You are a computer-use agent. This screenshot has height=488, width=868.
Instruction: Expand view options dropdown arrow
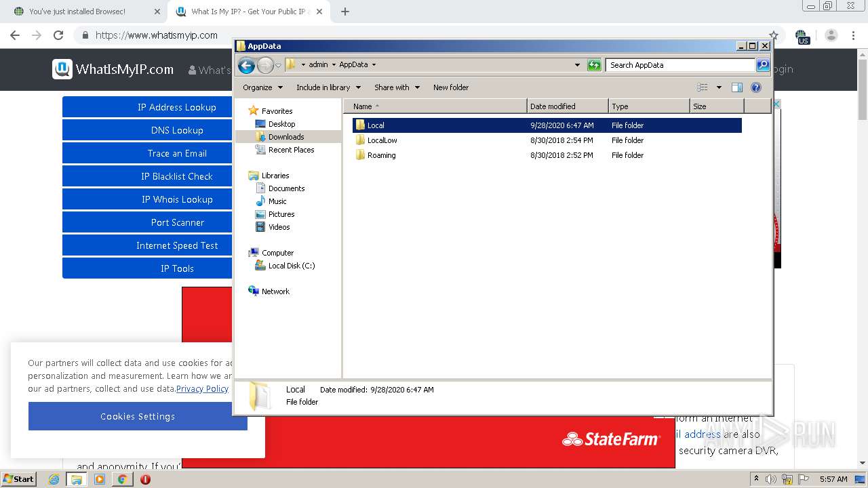tap(719, 87)
